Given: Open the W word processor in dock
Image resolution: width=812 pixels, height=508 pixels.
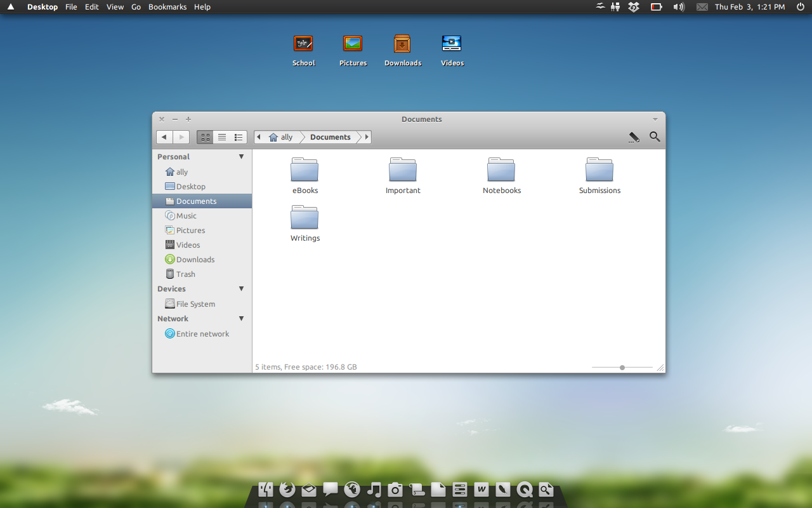Looking at the screenshot, I should coord(481,489).
